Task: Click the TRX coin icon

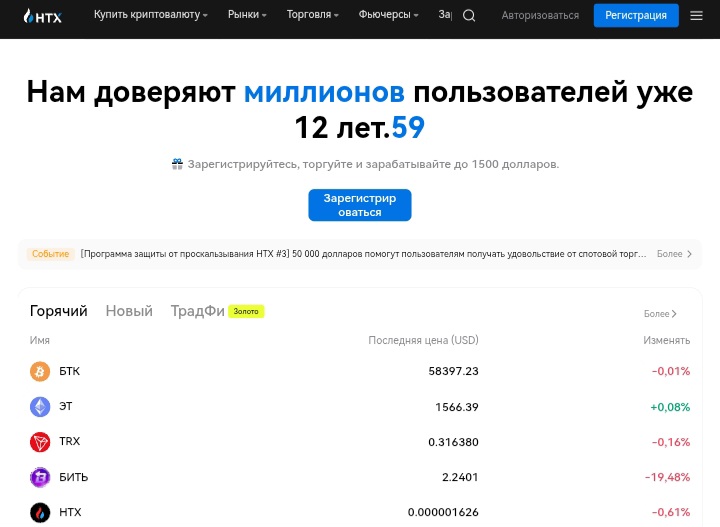Action: click(x=40, y=442)
